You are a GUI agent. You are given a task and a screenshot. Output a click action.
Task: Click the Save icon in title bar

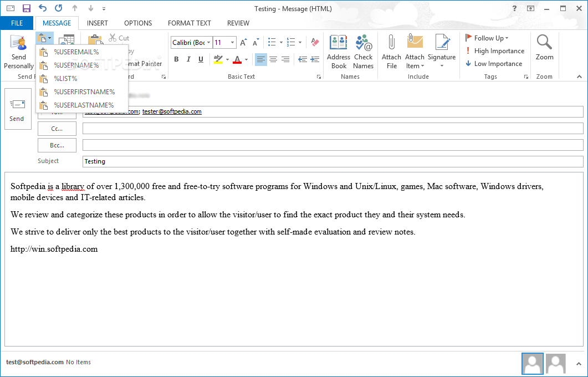tap(26, 8)
